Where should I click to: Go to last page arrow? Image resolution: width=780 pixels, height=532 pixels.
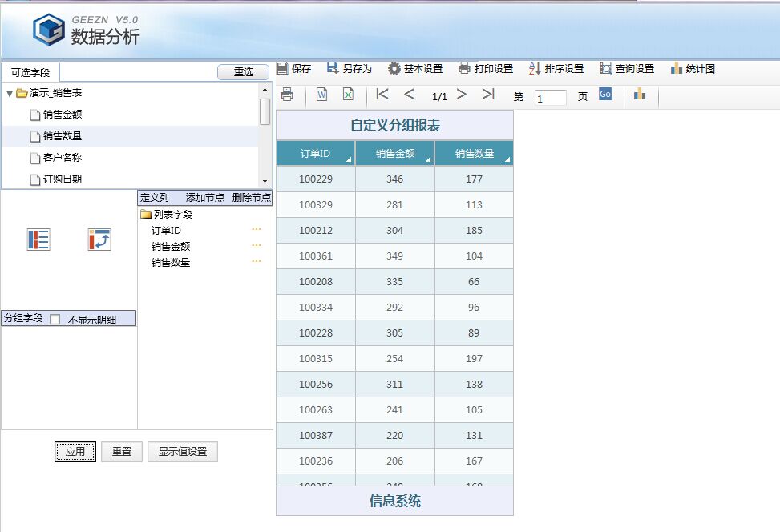(x=488, y=94)
